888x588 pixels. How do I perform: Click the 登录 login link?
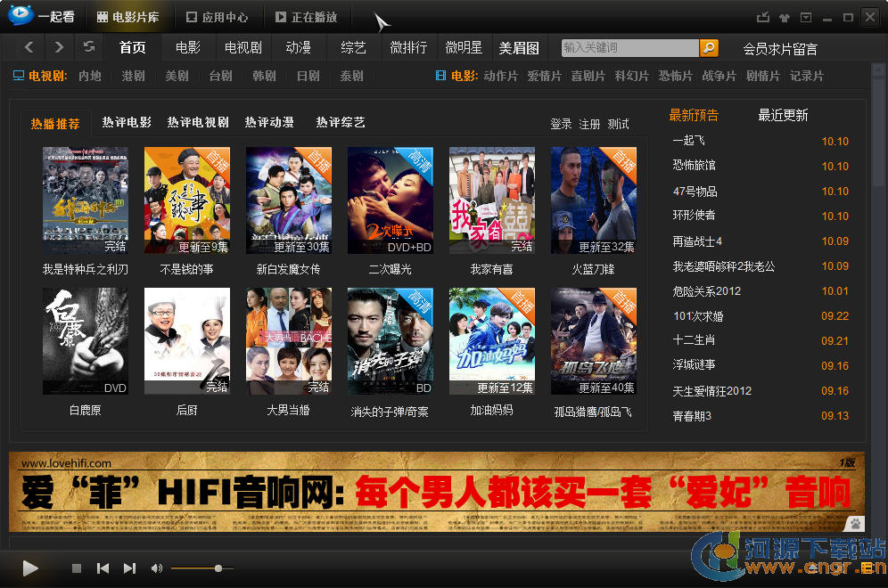pos(561,124)
